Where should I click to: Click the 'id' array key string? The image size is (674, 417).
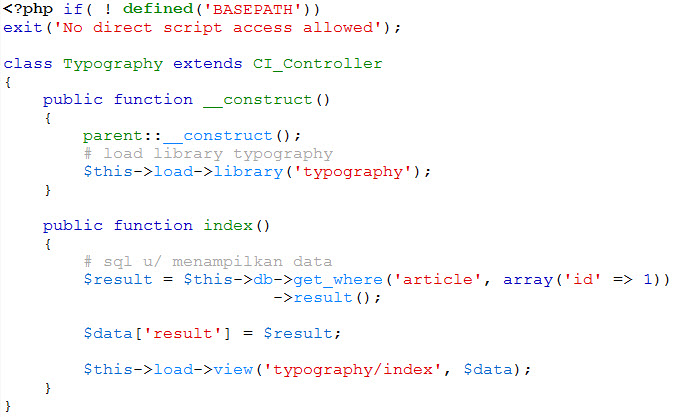point(582,279)
